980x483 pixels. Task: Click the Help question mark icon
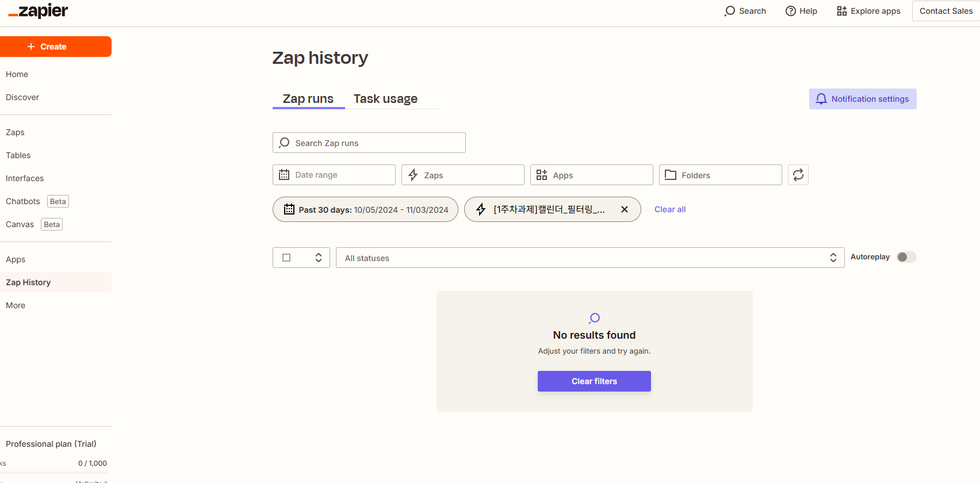coord(791,11)
